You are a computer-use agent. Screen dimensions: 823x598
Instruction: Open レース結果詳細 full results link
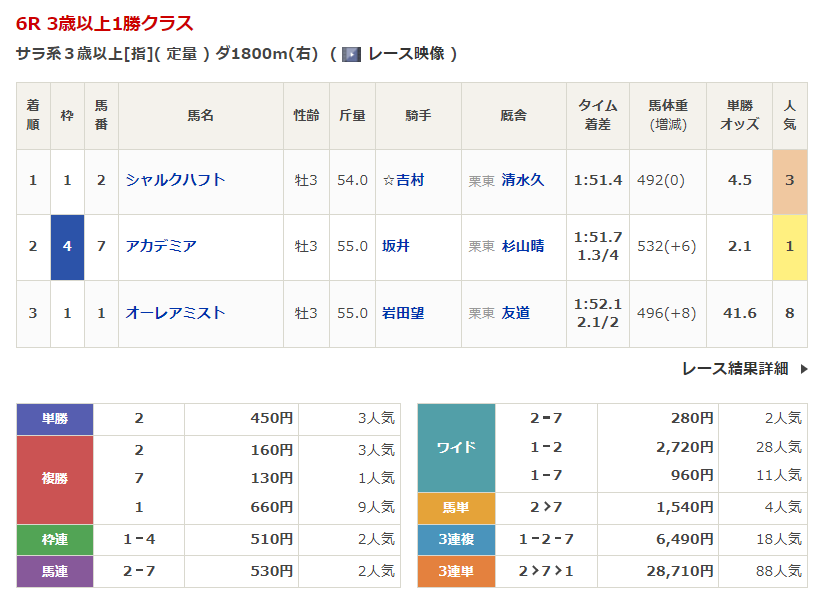pos(735,368)
